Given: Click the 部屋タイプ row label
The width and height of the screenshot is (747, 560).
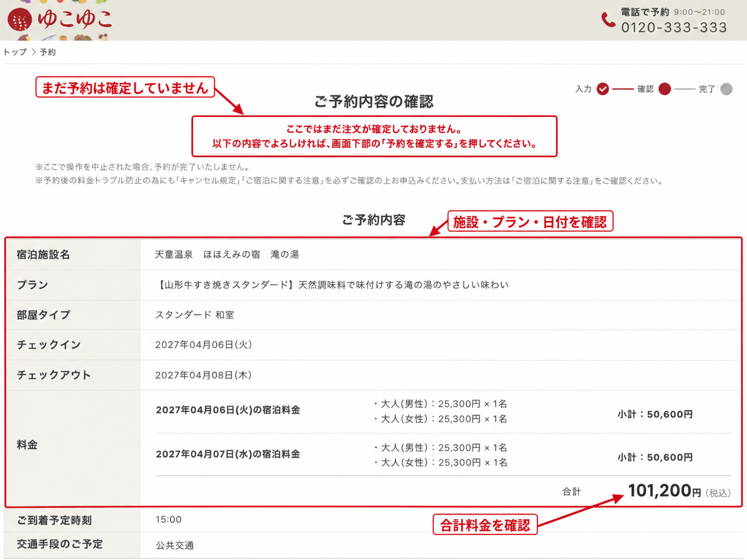Looking at the screenshot, I should click(x=43, y=315).
